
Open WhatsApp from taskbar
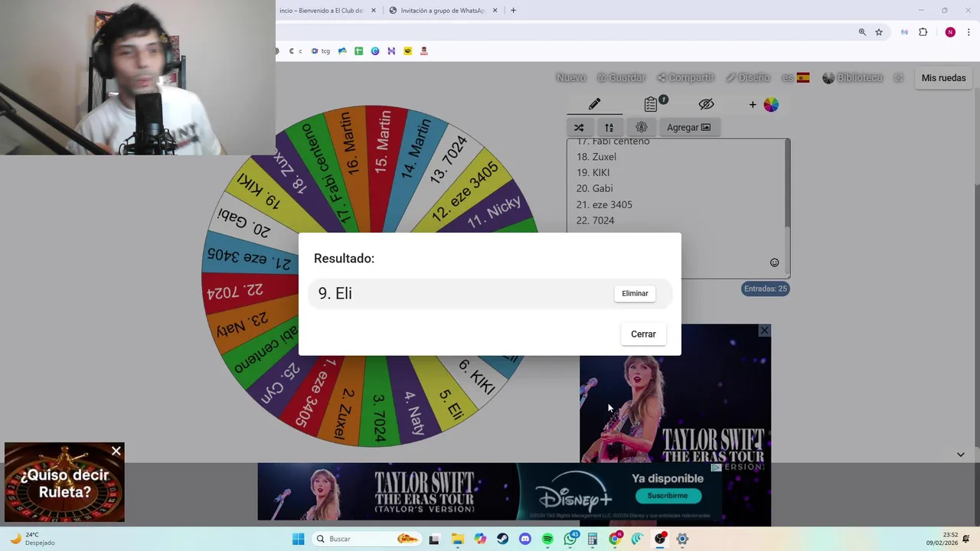click(x=570, y=539)
